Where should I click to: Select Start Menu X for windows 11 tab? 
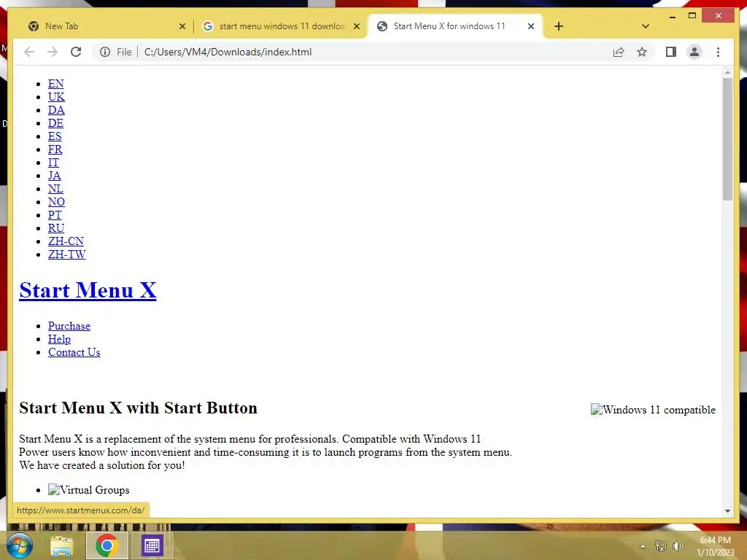[455, 26]
